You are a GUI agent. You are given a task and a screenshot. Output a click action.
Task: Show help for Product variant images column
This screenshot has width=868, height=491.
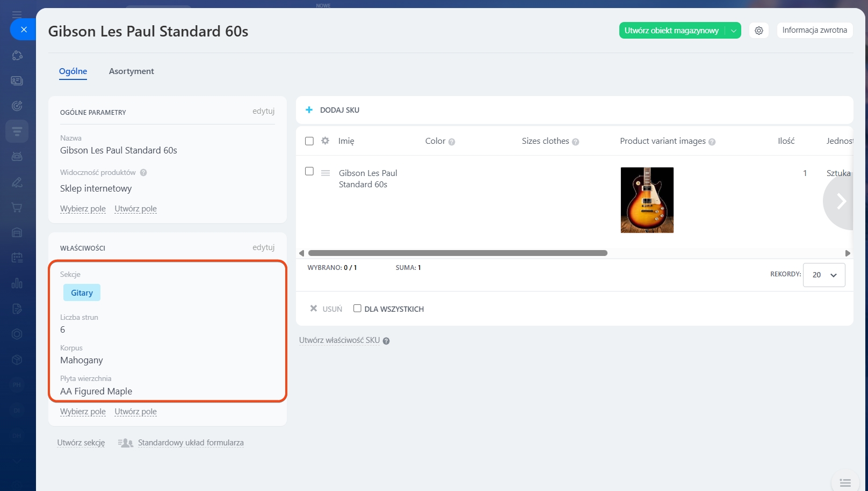tap(712, 142)
